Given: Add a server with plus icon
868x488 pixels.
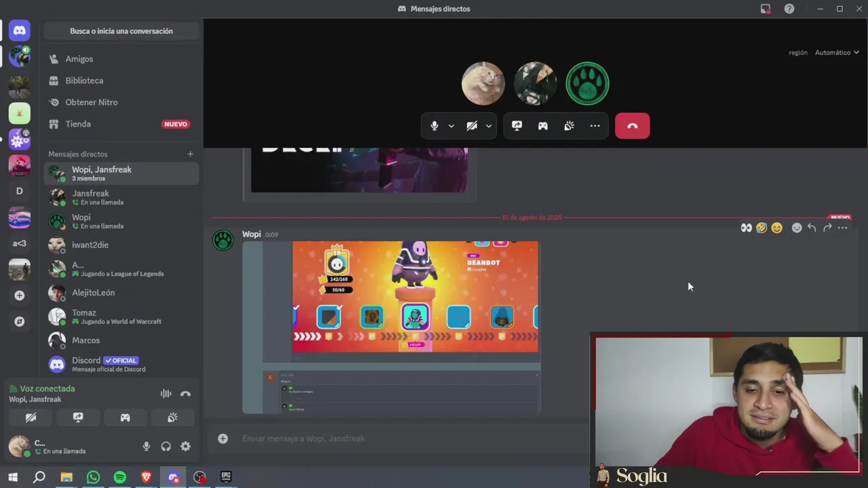Looking at the screenshot, I should 19,296.
